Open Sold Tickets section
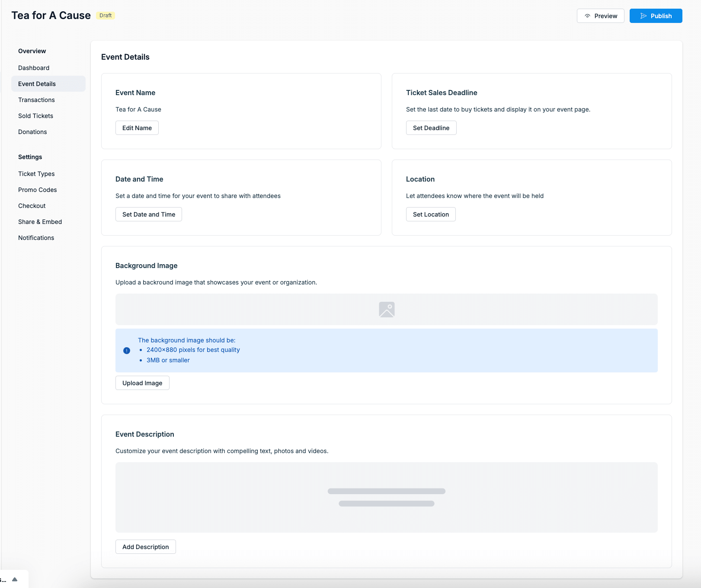Image resolution: width=701 pixels, height=588 pixels. pyautogui.click(x=35, y=116)
